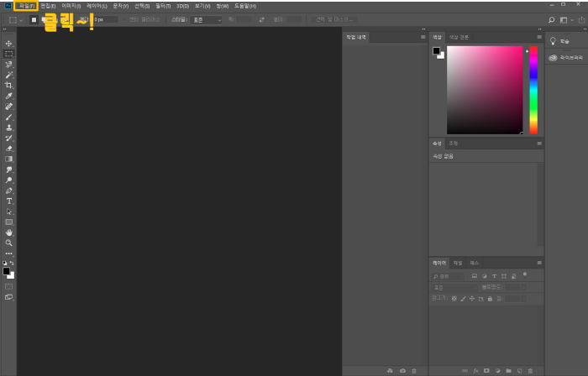Select the Brush tool in the toolbox

pyautogui.click(x=8, y=117)
